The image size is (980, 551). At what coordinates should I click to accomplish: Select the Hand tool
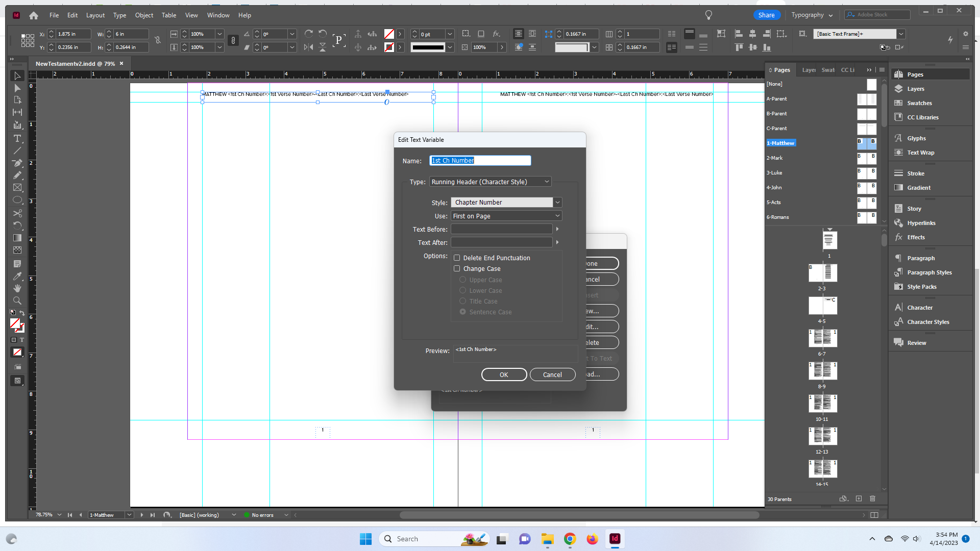[x=17, y=288]
